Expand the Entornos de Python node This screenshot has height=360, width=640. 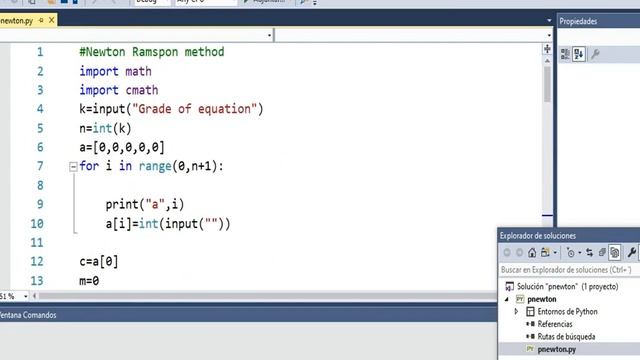point(516,311)
